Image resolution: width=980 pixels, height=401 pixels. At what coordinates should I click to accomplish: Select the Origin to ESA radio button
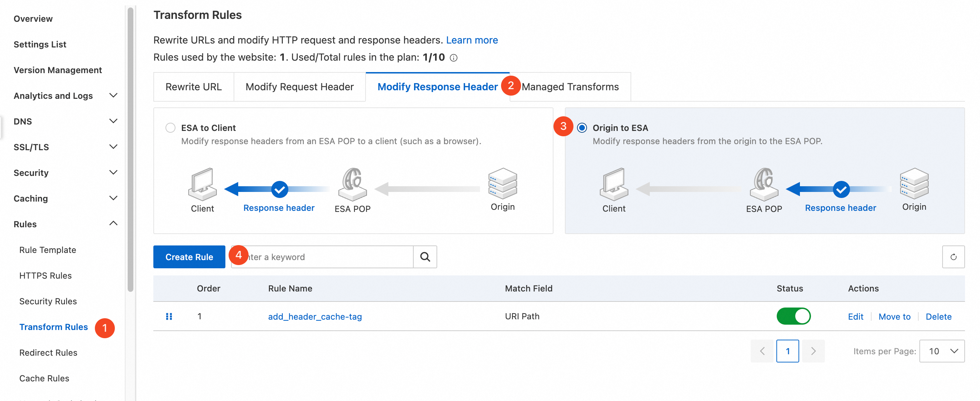coord(582,128)
